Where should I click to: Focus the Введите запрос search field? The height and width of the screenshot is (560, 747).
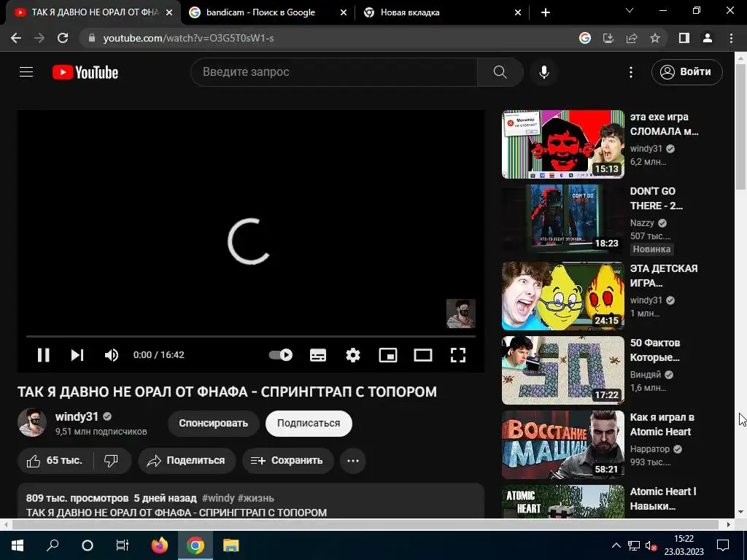(x=334, y=72)
